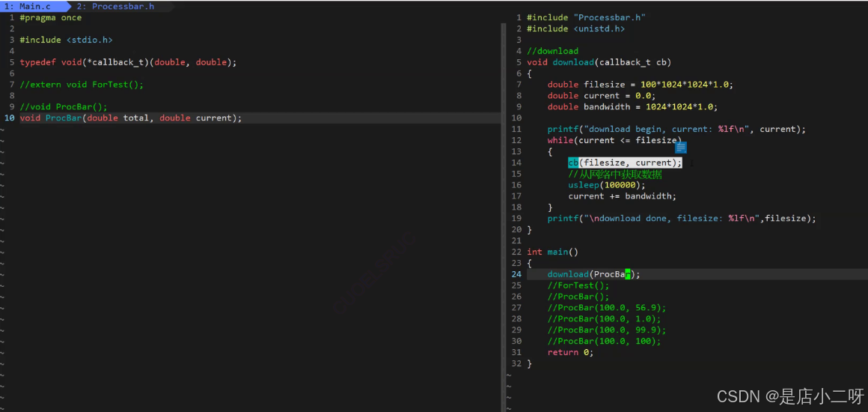
Task: Click the //download comment line
Action: (552, 51)
